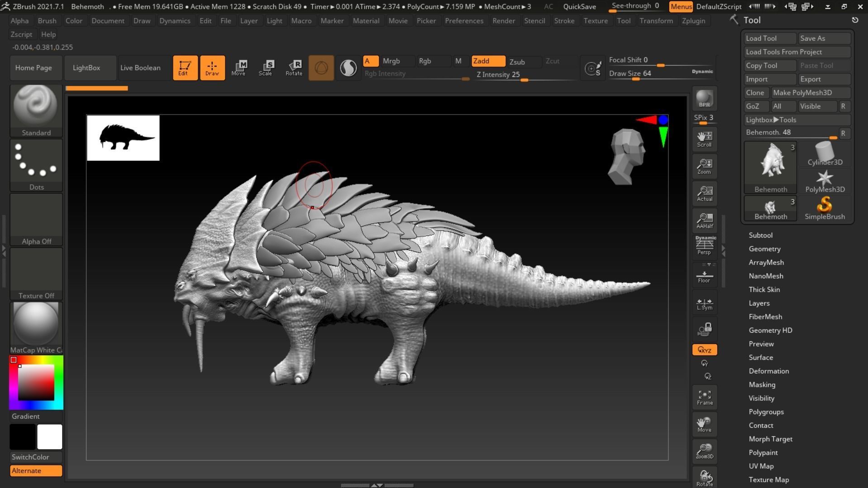The height and width of the screenshot is (488, 868).
Task: Click the BPR render icon
Action: [x=704, y=99]
